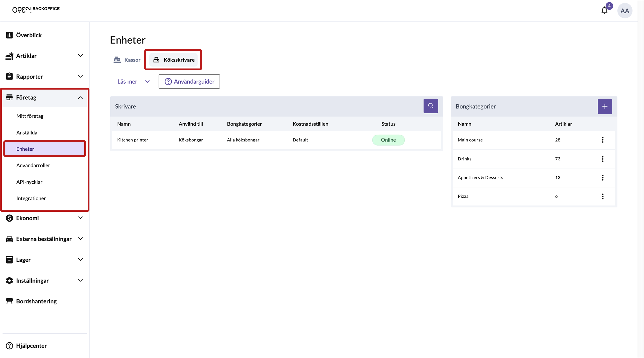The image size is (644, 358).
Task: Select the Köksskrivare tab
Action: pos(174,60)
